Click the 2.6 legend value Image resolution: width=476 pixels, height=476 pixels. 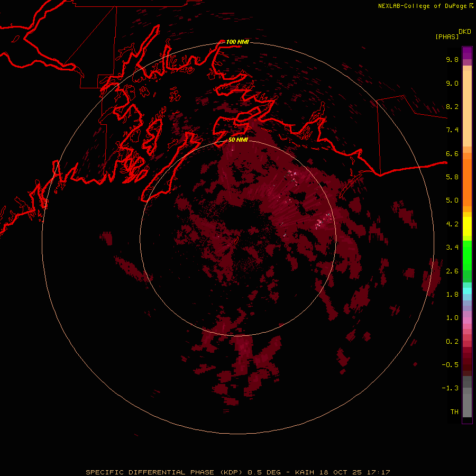pos(452,271)
